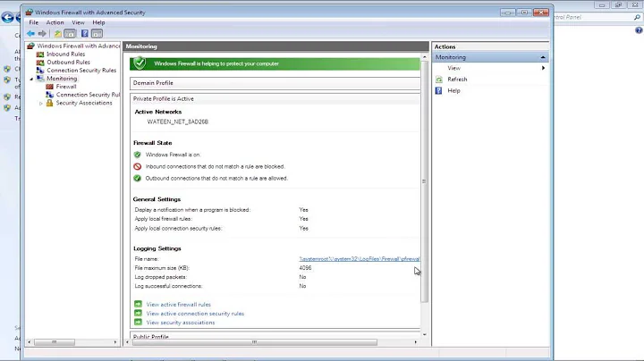The image size is (644, 361).
Task: Click the Refresh icon in Actions pane
Action: point(439,80)
